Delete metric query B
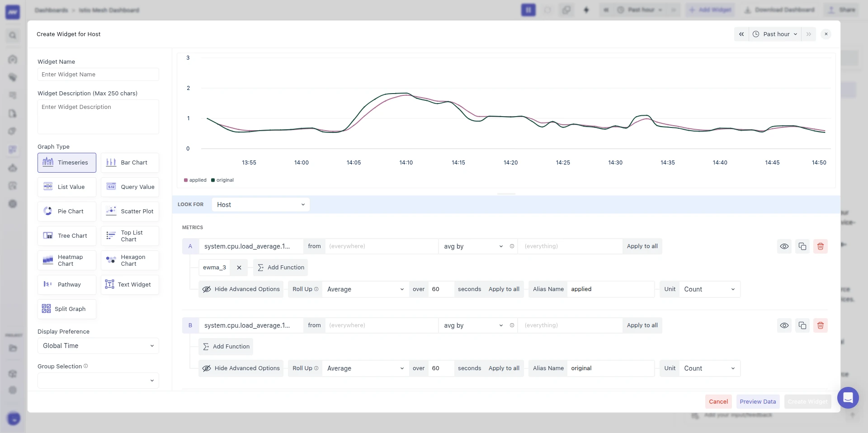The image size is (868, 433). (x=821, y=325)
